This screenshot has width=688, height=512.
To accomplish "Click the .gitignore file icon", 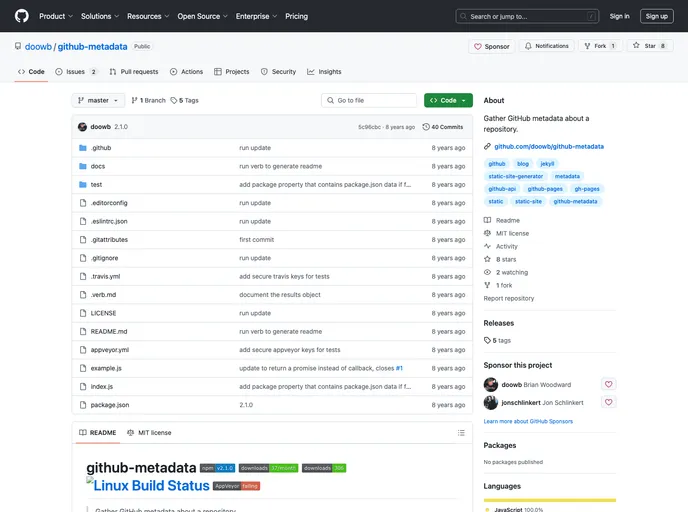I will click(83, 258).
